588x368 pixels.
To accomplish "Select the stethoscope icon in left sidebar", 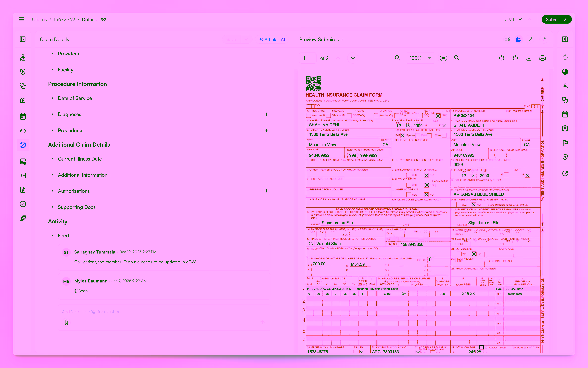I will pos(23,86).
